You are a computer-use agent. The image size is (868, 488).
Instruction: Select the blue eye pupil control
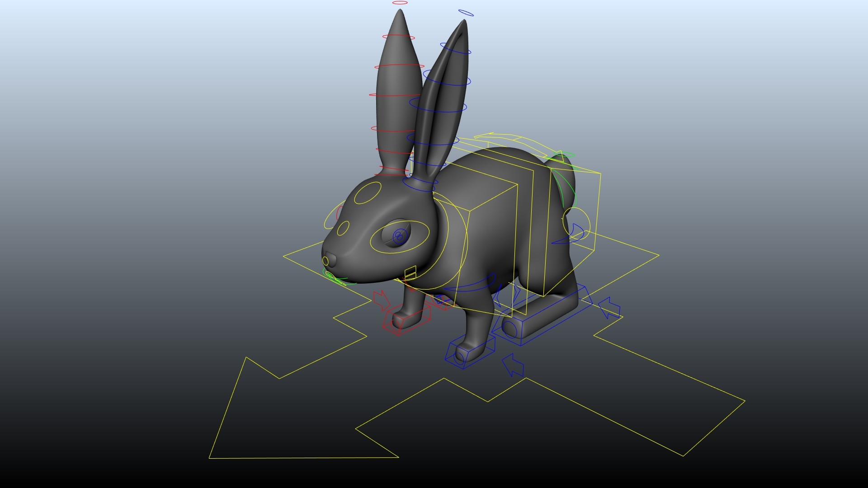pyautogui.click(x=400, y=236)
